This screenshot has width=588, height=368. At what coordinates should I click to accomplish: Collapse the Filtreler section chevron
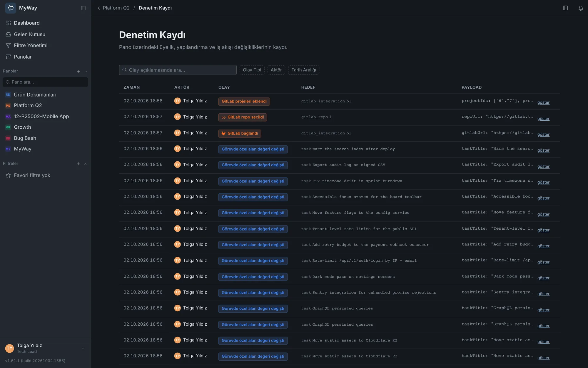pyautogui.click(x=86, y=164)
